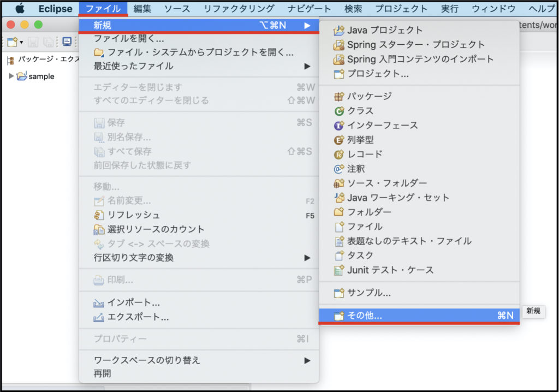The height and width of the screenshot is (392, 559).
Task: Open the ソース menu
Action: point(177,9)
